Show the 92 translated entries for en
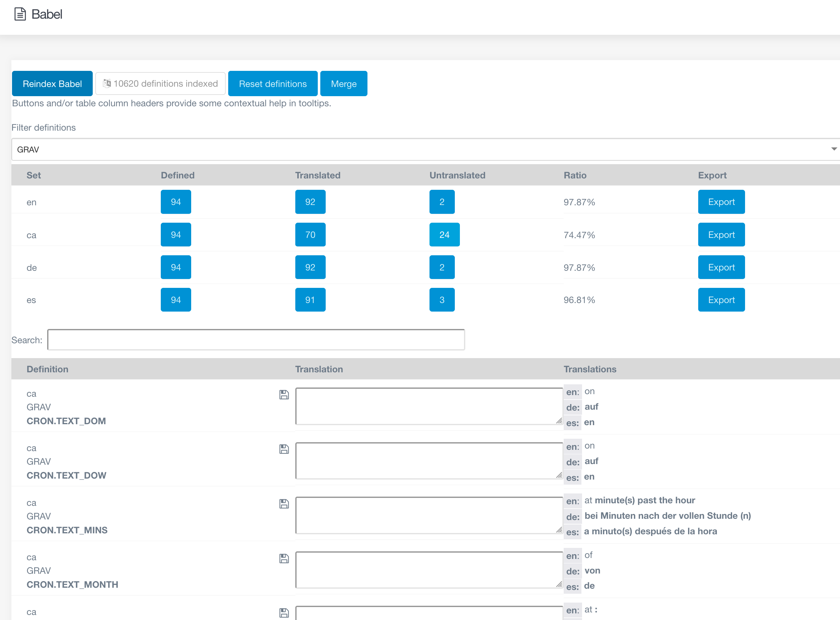The width and height of the screenshot is (840, 620). [310, 202]
